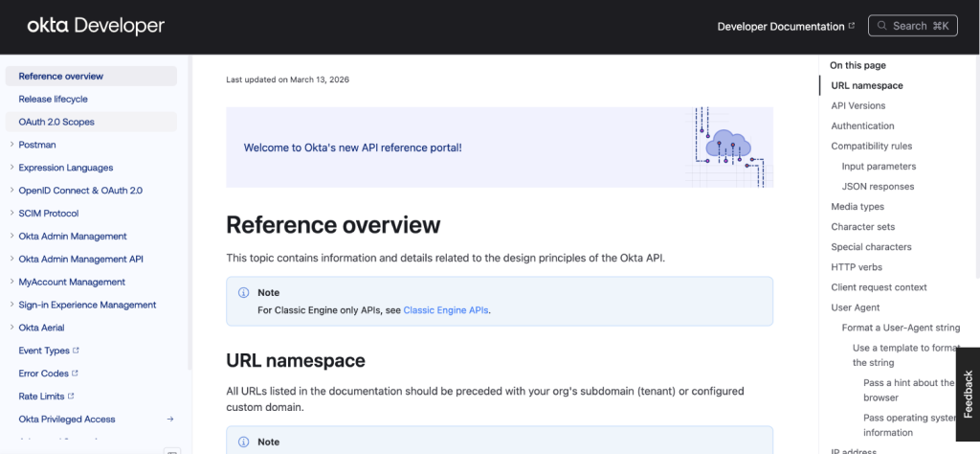Jump to User Agent section

click(x=855, y=307)
